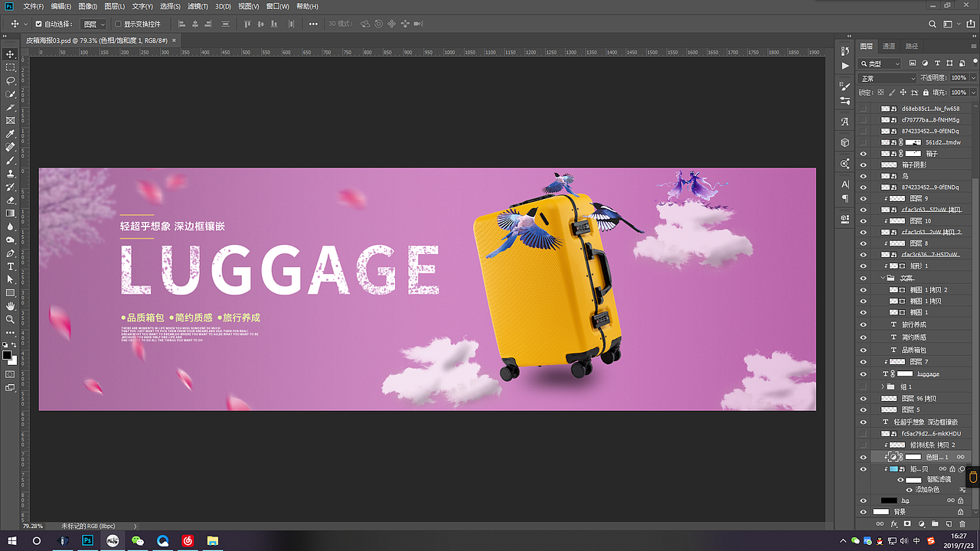The image size is (980, 551).
Task: Enable Show Transform Controls (显示变换控件) checkbox
Action: coord(118,24)
